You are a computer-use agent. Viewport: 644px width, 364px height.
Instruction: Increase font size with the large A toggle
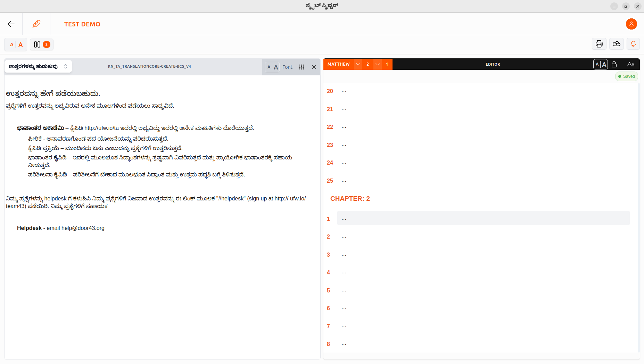[20, 44]
